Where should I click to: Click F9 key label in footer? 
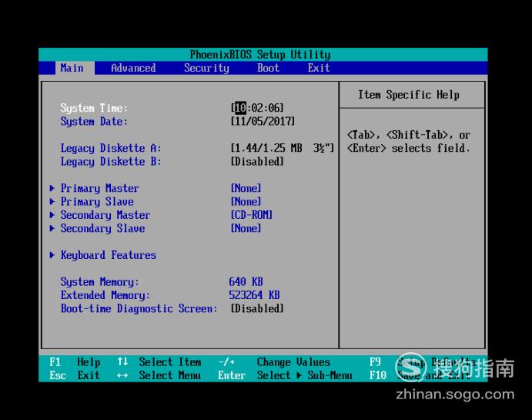point(375,362)
